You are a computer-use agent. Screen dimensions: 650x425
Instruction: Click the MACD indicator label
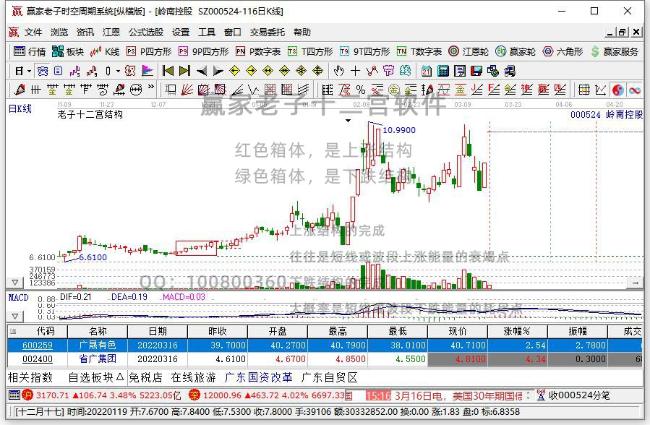click(x=18, y=297)
